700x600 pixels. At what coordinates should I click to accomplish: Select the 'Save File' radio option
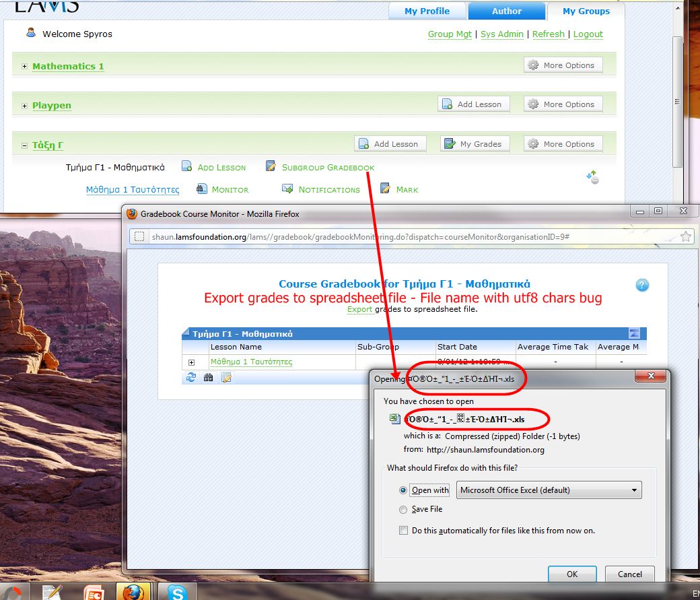(403, 510)
